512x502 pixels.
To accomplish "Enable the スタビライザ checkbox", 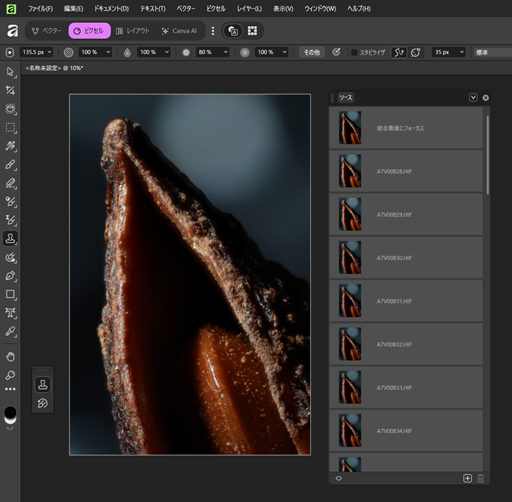I will coord(354,52).
